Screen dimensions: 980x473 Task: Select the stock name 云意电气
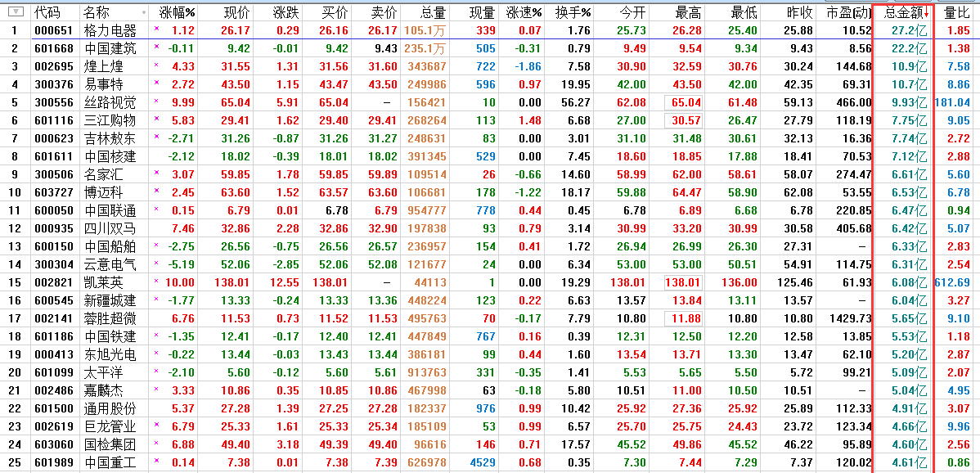pyautogui.click(x=110, y=265)
